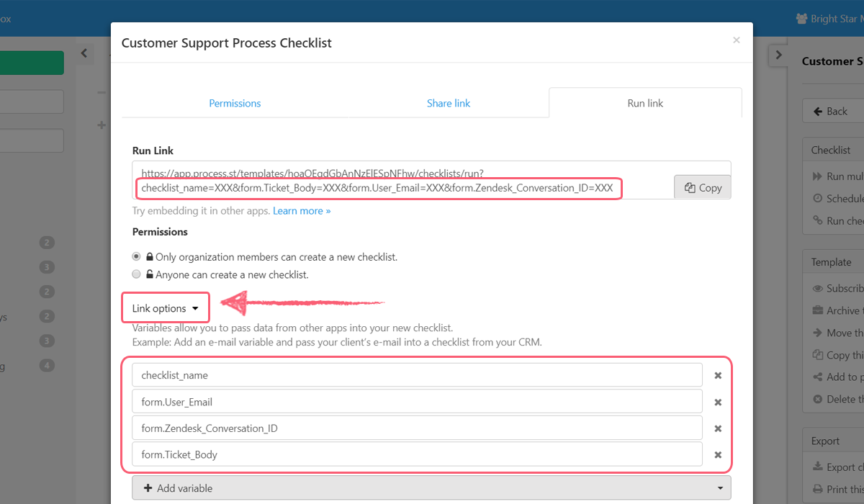Click the Print this template icon
This screenshot has height=504, width=864.
click(x=817, y=489)
